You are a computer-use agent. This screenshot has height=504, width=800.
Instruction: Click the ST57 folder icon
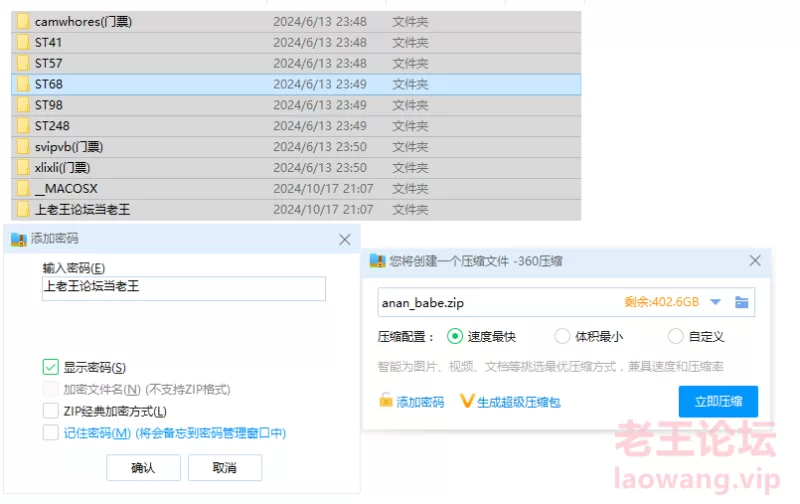click(23, 63)
